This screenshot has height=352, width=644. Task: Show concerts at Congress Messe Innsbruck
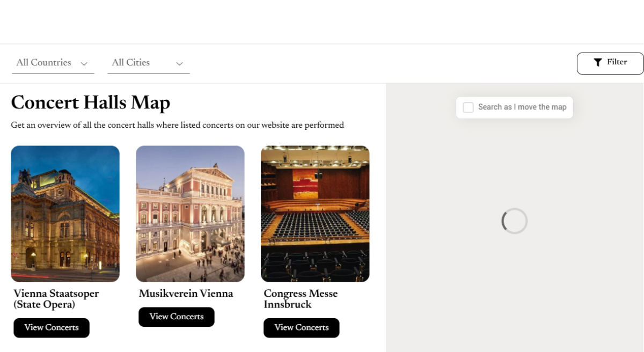(x=301, y=328)
